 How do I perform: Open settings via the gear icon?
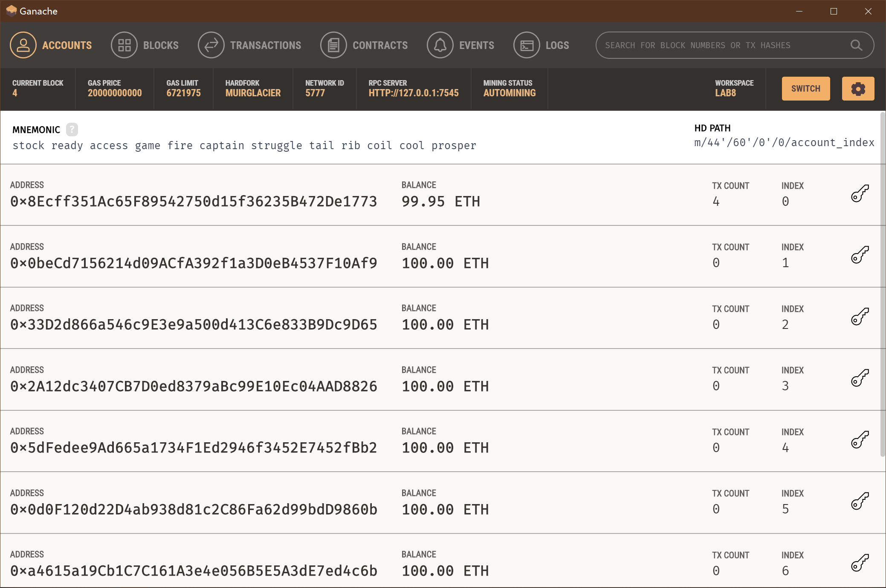click(x=858, y=89)
